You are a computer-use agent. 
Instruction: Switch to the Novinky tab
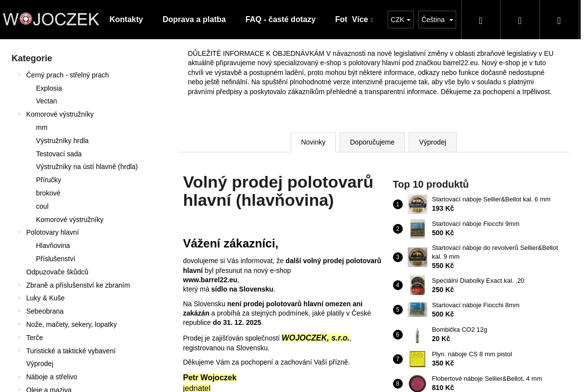point(313,142)
